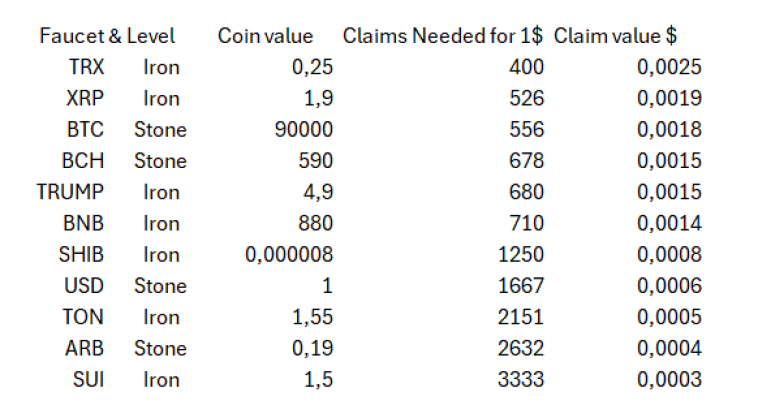Click the TRUMP coin value 4,9 cell

[318, 192]
